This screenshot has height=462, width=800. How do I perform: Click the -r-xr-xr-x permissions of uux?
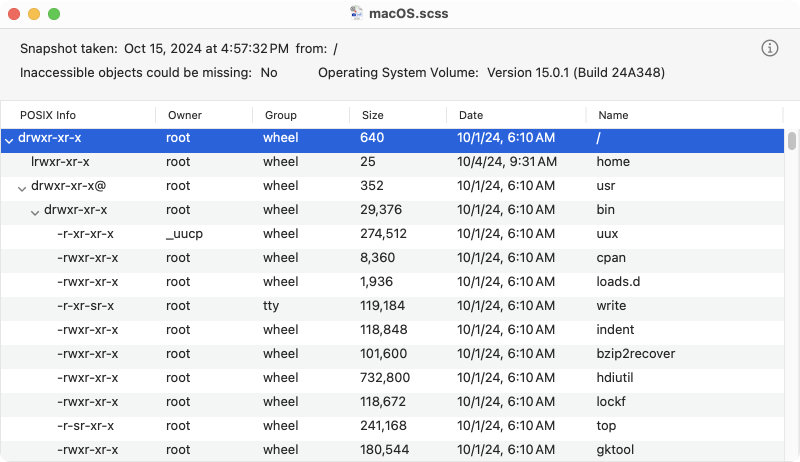point(85,234)
